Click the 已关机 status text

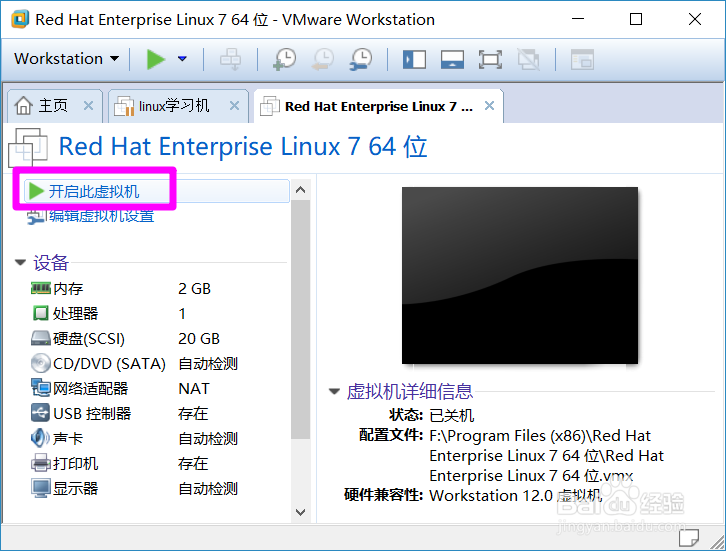pos(452,415)
